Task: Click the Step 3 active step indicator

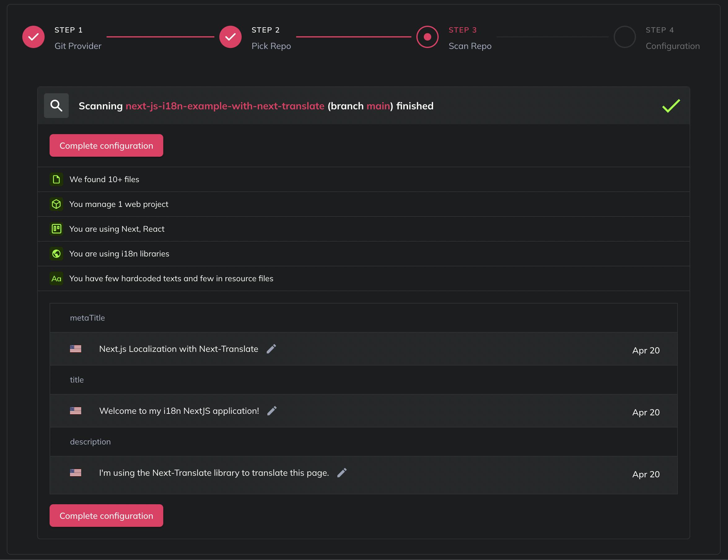Action: click(427, 37)
